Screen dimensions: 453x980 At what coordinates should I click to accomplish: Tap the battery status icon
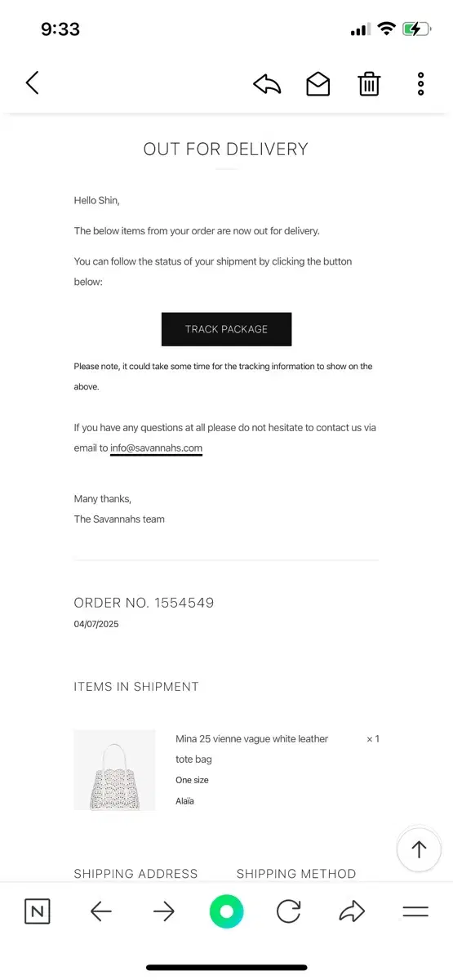pyautogui.click(x=416, y=29)
